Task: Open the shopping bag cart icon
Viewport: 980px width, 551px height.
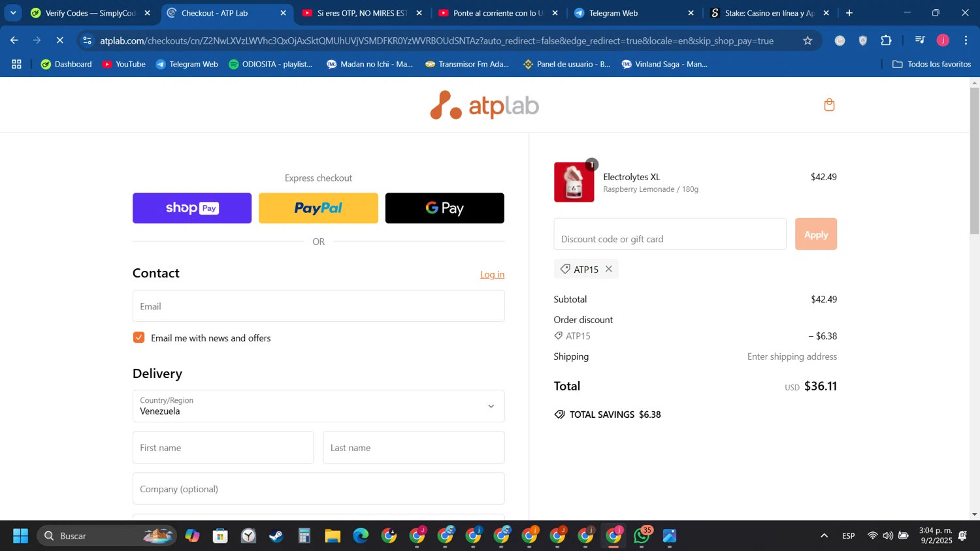Action: [x=829, y=105]
